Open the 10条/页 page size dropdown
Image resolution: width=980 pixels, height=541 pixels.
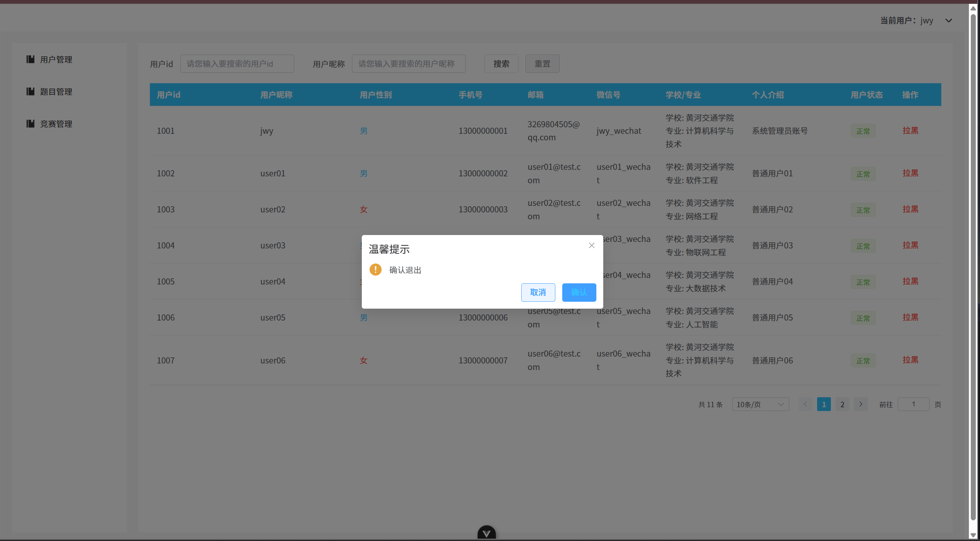[760, 404]
